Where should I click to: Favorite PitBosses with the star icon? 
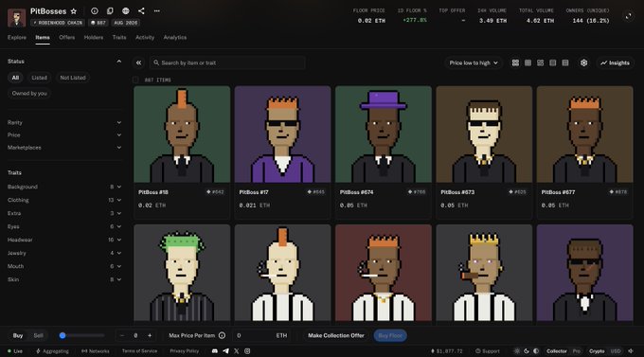74,11
